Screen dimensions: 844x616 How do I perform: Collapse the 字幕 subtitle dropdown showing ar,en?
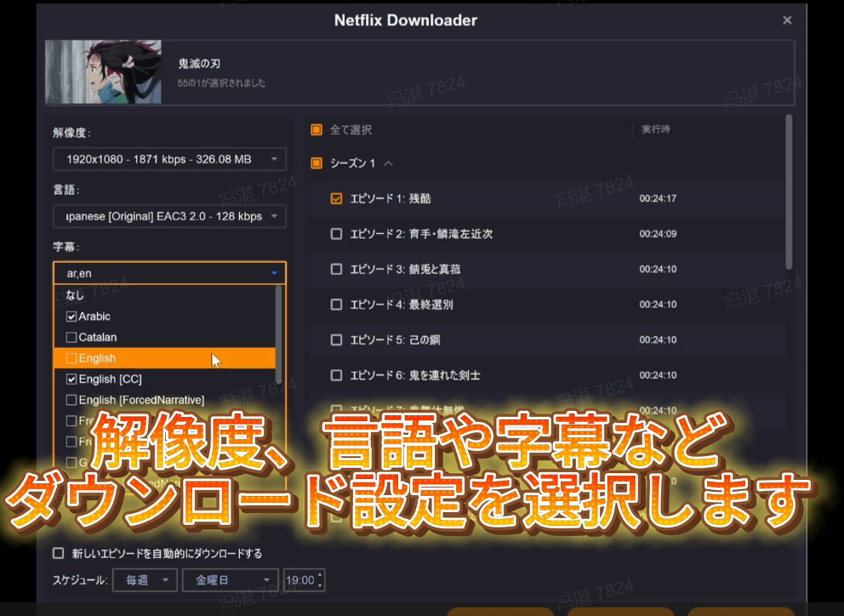coord(169,273)
